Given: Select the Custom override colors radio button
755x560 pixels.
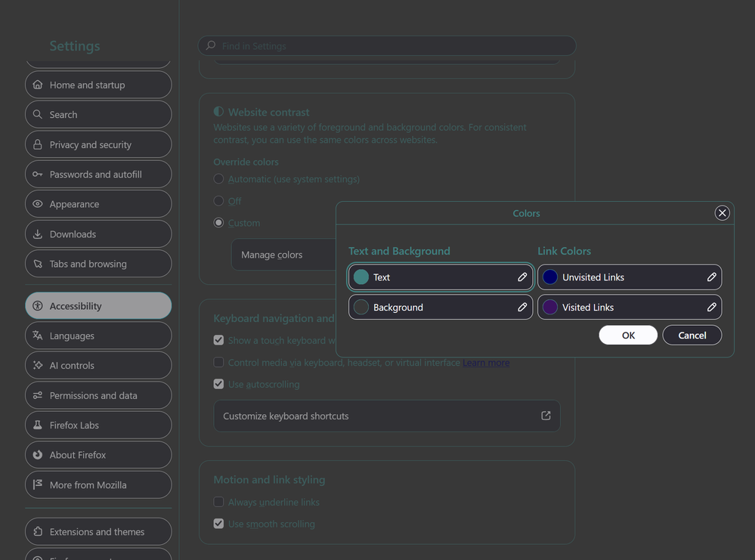Looking at the screenshot, I should pos(218,222).
